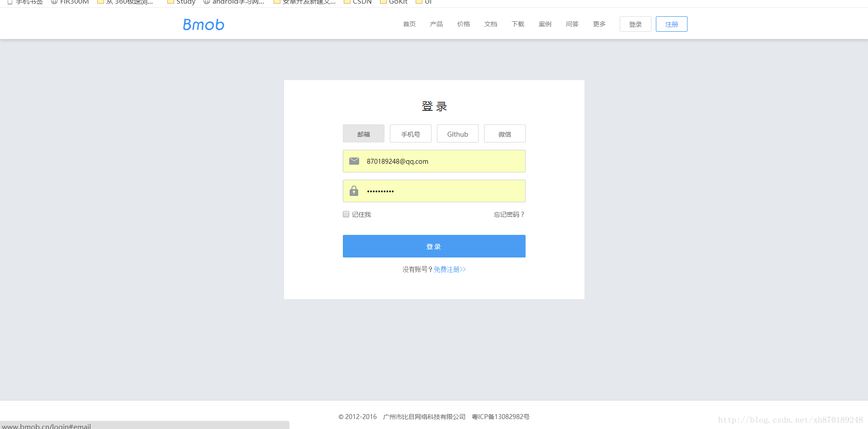868x429 pixels.
Task: Click the blue 登录 submit button
Action: [x=434, y=246]
